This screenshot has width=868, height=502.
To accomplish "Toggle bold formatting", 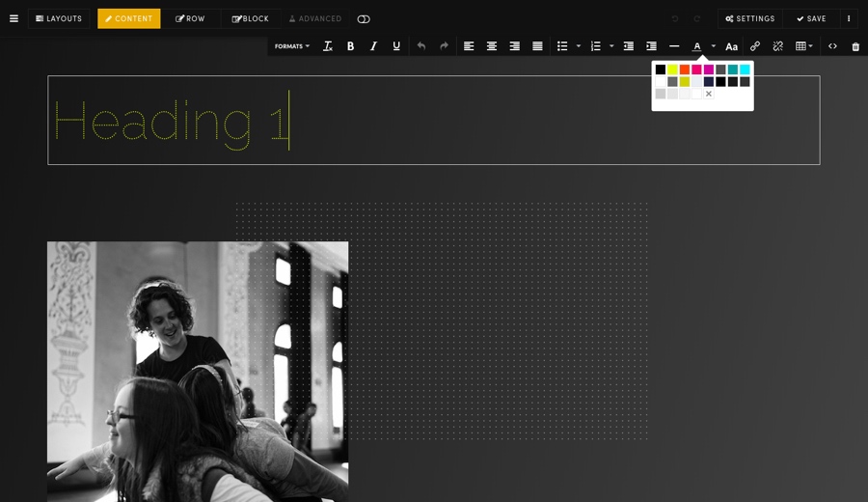I will pos(350,46).
